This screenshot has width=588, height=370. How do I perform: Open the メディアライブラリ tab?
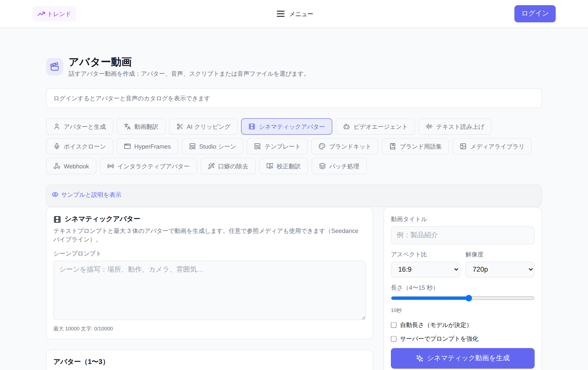pyautogui.click(x=492, y=146)
